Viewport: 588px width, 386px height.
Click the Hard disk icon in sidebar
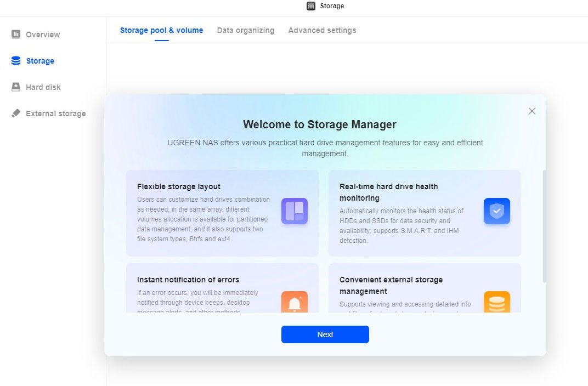pyautogui.click(x=16, y=87)
